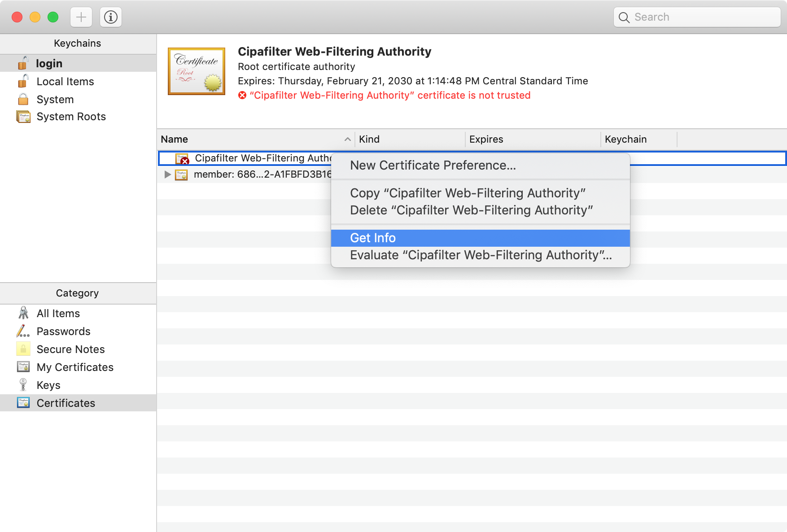Choose Get Info from context menu

click(373, 238)
